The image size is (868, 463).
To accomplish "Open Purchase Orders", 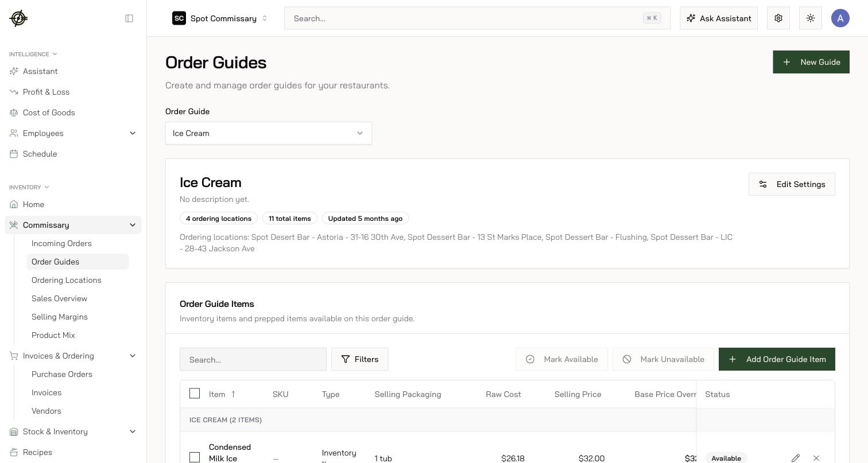I will (x=62, y=374).
